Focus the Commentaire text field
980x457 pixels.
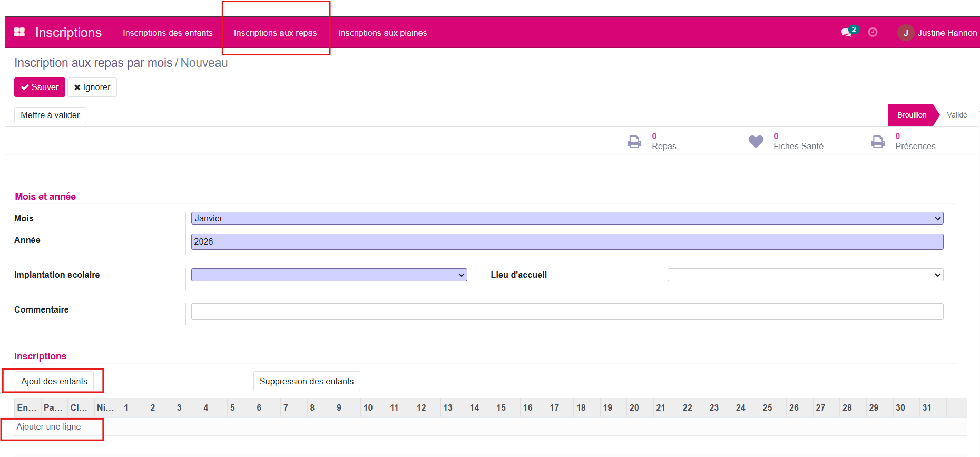(566, 312)
